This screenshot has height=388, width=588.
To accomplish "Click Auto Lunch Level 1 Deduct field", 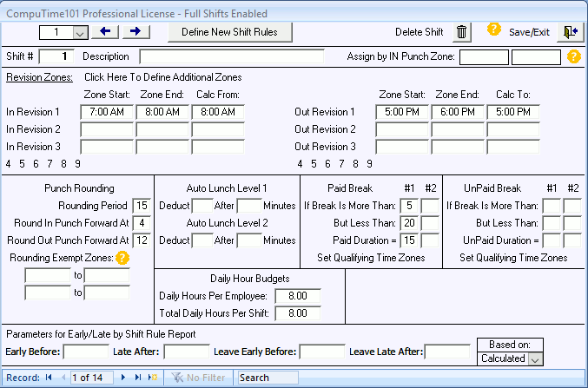I will click(202, 206).
